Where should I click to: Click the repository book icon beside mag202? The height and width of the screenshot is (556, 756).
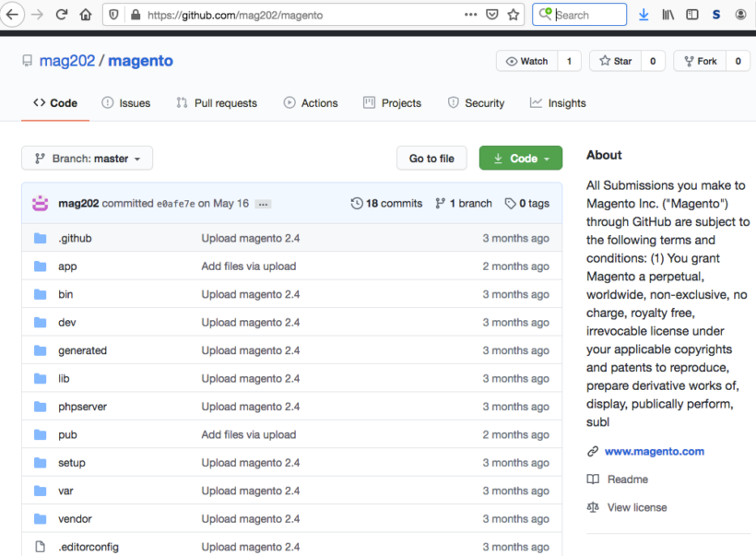[27, 60]
